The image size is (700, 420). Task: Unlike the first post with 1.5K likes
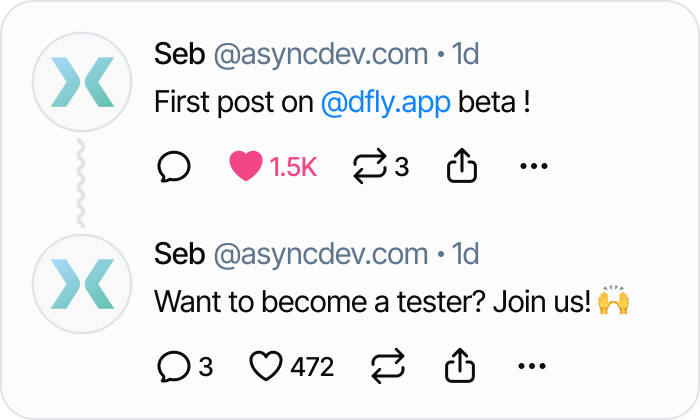point(245,167)
